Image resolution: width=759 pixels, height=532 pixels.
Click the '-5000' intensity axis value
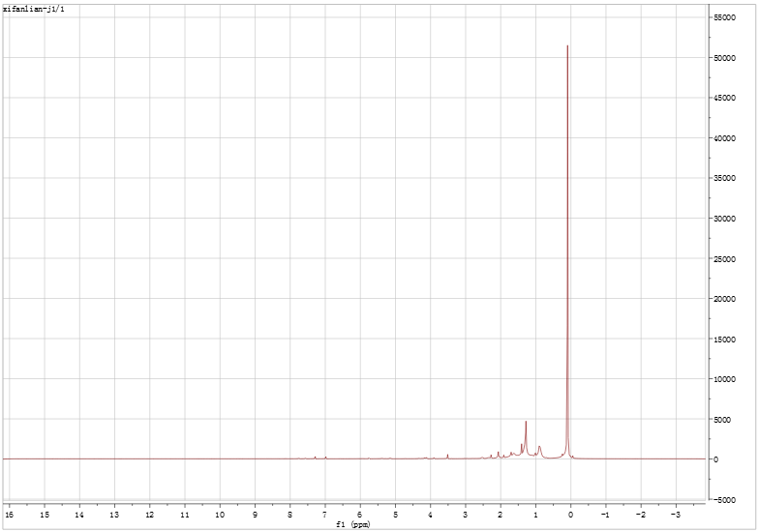pyautogui.click(x=724, y=500)
